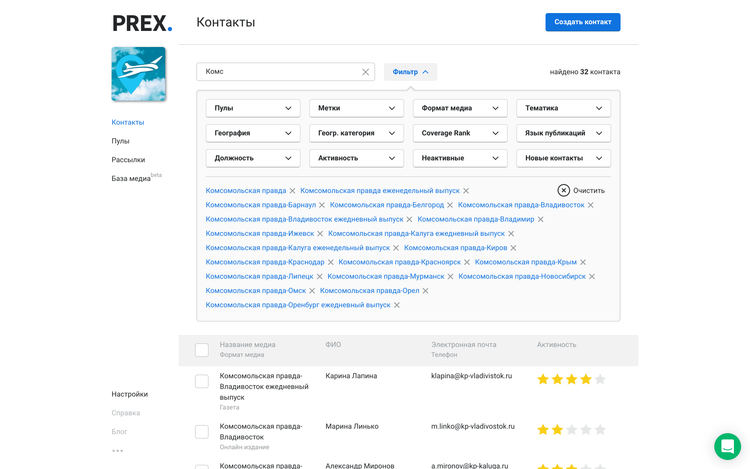
Task: Click Карина Лапина's star rating
Action: tap(572, 380)
